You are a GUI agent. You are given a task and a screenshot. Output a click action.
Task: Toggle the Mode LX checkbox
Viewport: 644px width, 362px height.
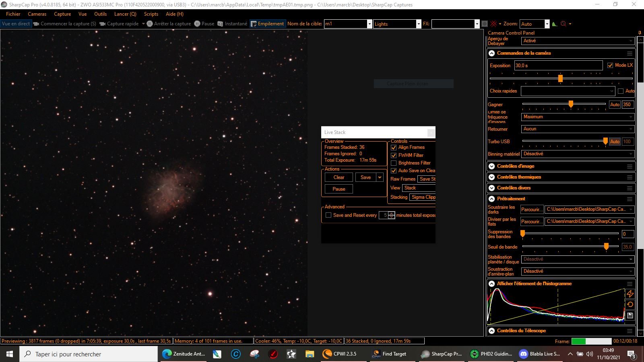coord(610,65)
